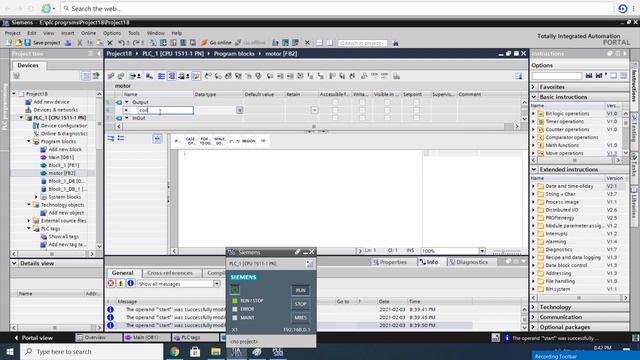Click the FOR TO DO snippet icon
The width and height of the screenshot is (640, 360).
[205, 141]
